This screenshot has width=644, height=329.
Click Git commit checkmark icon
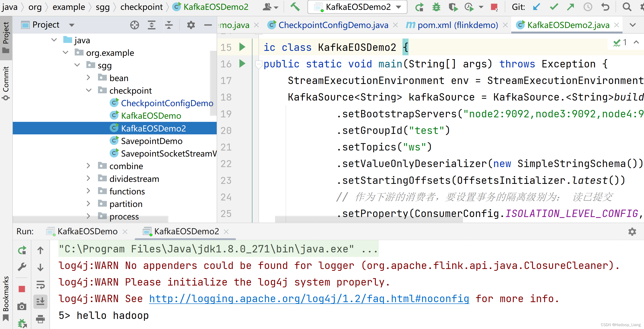coord(554,7)
